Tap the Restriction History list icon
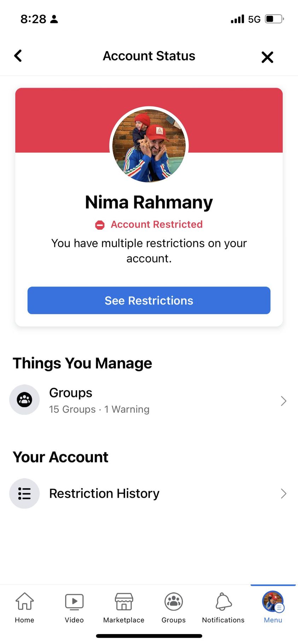This screenshot has width=298, height=644. point(24,494)
